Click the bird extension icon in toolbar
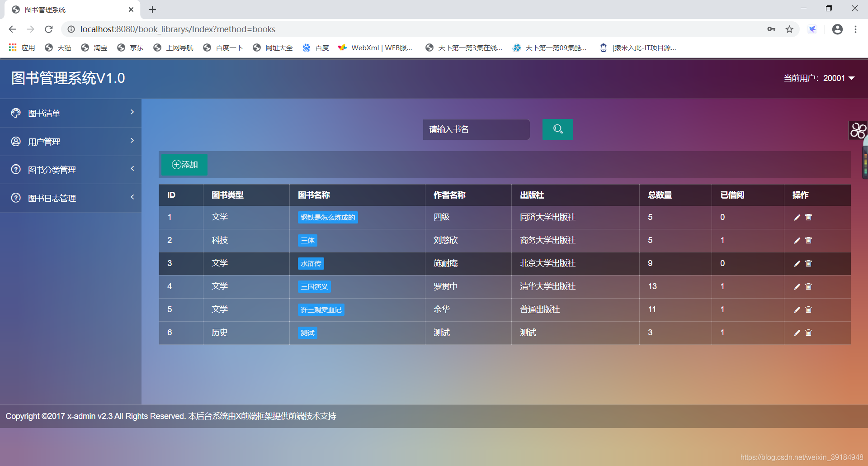This screenshot has width=868, height=466. click(x=812, y=29)
